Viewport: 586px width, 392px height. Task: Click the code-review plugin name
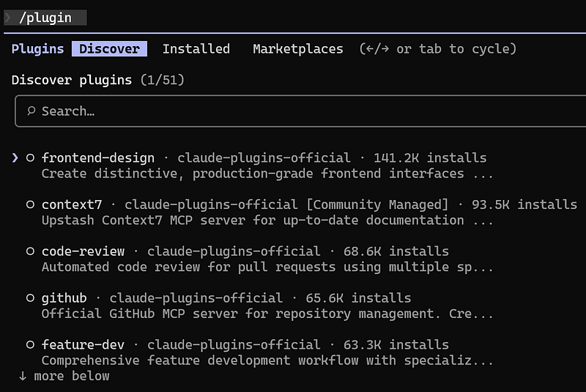tap(83, 251)
